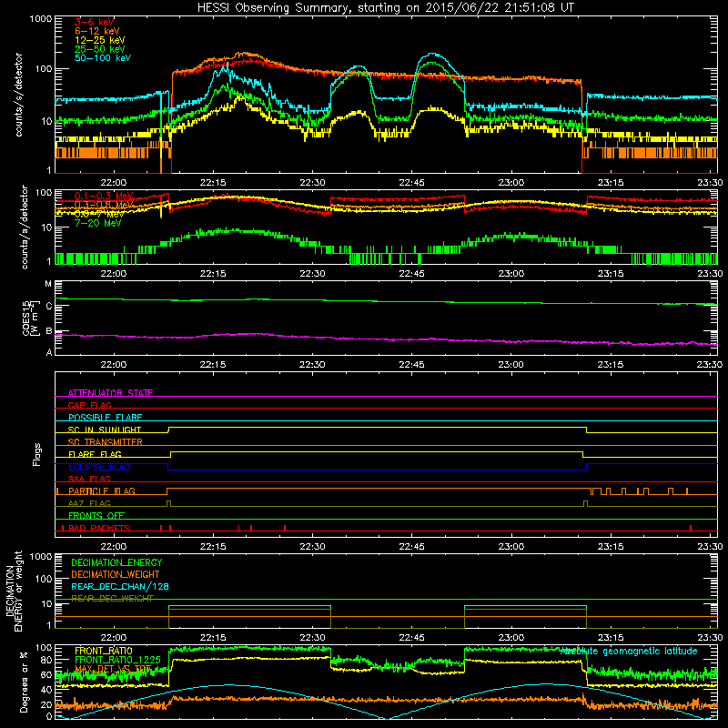Viewport: 728px width, 728px height.
Task: Select the DECIMATION_ENERGY legend label
Action: [x=116, y=562]
